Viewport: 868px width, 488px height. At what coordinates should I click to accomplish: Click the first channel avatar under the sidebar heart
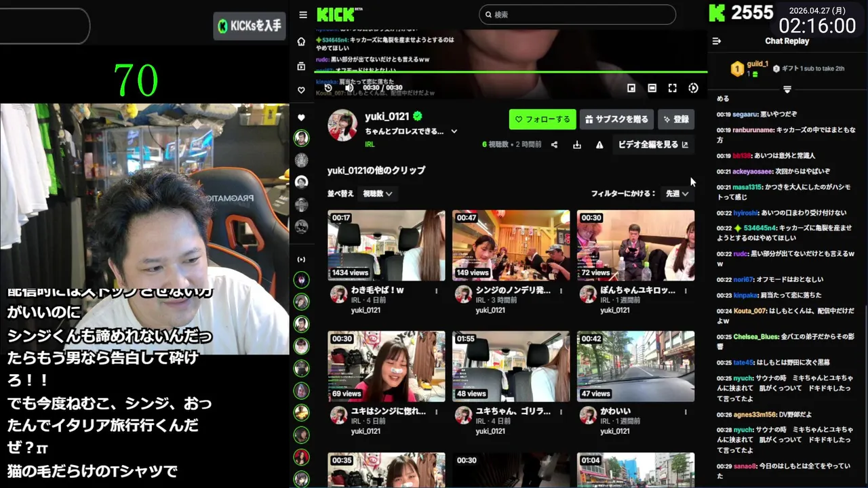point(301,138)
